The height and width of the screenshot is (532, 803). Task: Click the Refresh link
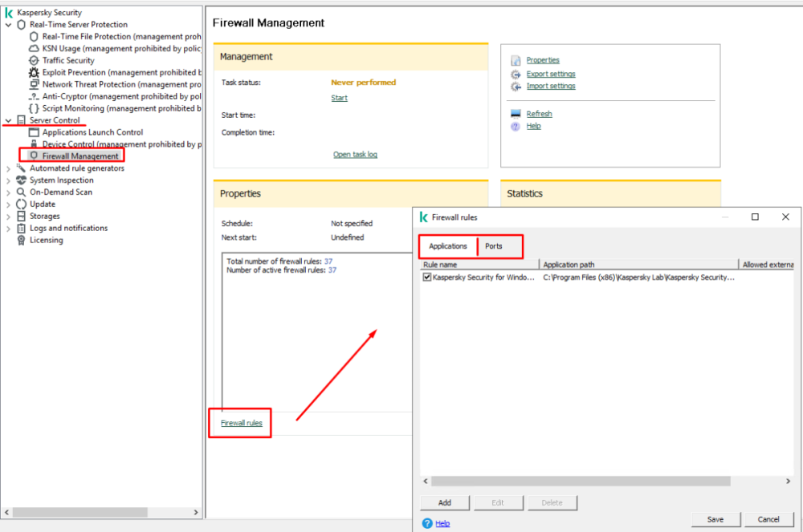[540, 114]
